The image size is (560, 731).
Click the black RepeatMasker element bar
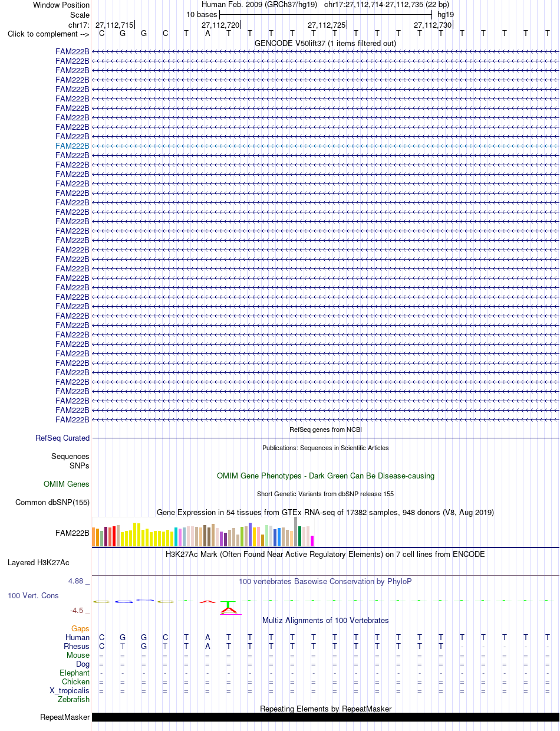point(325,717)
